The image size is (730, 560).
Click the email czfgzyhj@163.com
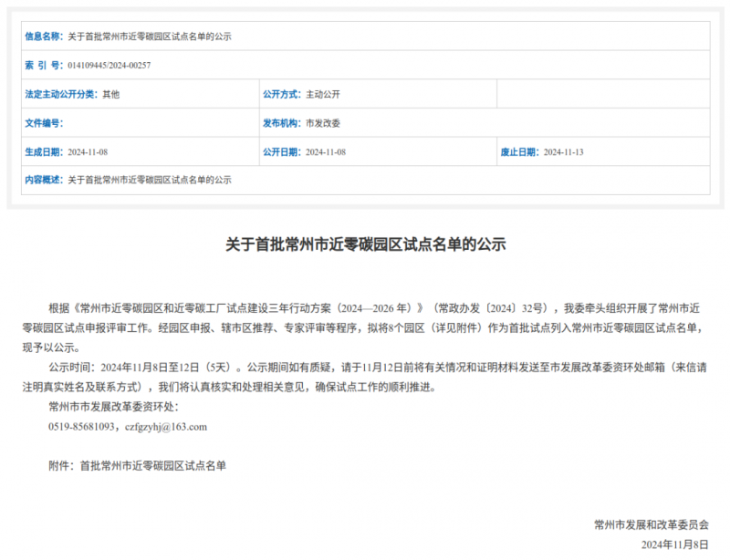(166, 427)
